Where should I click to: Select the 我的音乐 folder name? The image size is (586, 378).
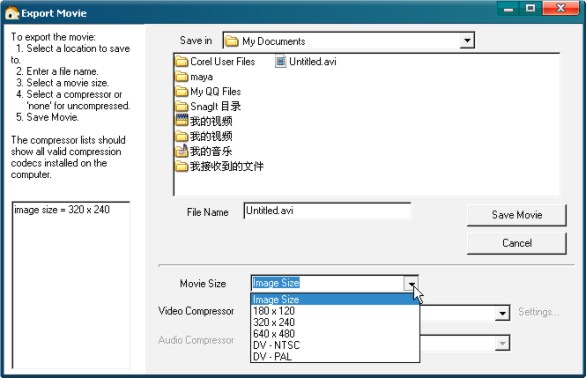pos(211,151)
